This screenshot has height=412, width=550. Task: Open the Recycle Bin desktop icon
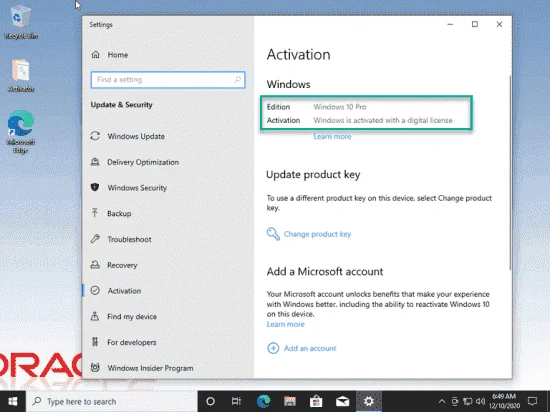(21, 23)
